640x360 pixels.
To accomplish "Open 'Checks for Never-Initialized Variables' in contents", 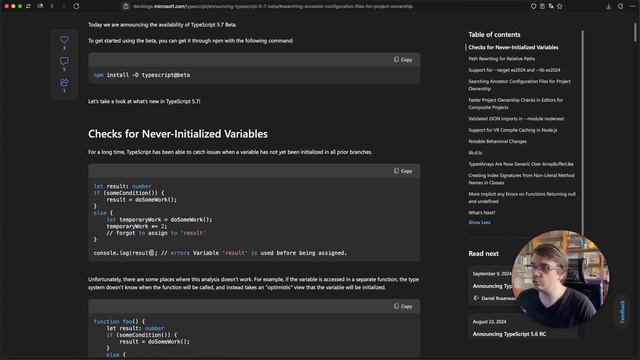I will (513, 47).
